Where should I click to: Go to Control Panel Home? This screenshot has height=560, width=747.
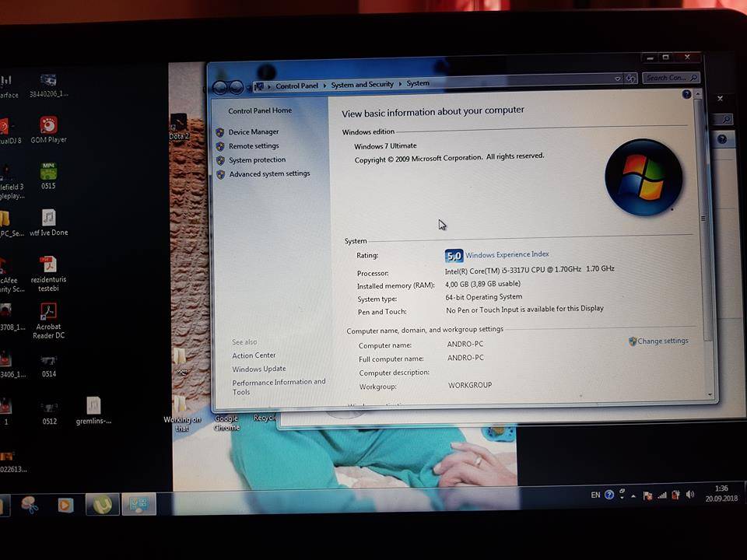coord(260,110)
